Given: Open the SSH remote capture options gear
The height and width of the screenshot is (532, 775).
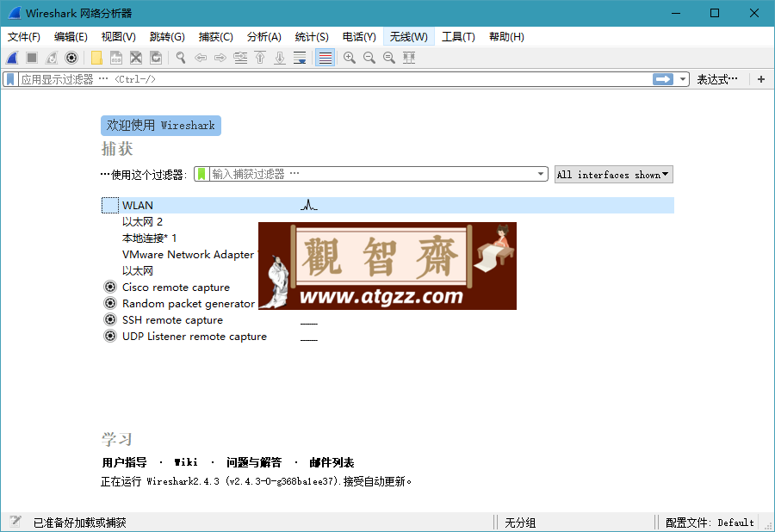Looking at the screenshot, I should pos(109,319).
